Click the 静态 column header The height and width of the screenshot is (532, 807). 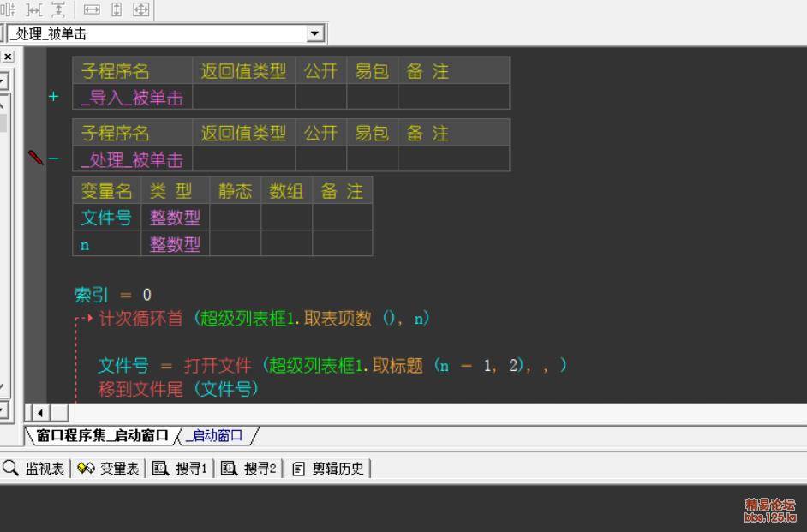(x=236, y=190)
